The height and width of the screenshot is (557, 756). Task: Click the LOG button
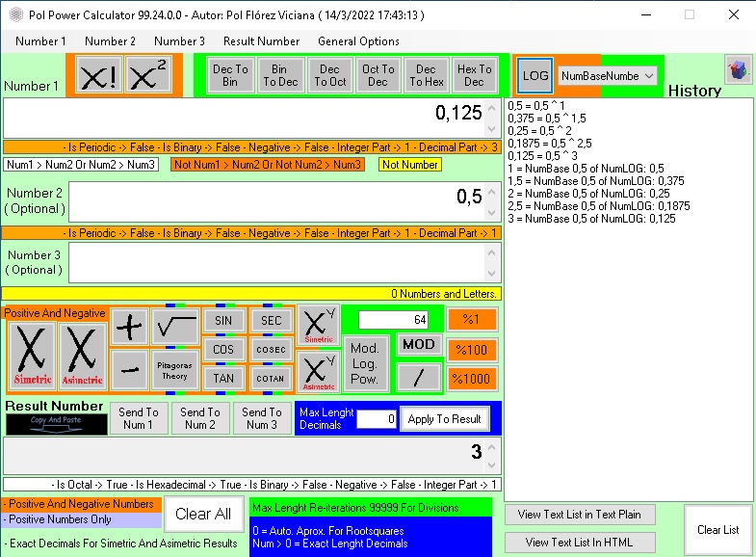535,76
